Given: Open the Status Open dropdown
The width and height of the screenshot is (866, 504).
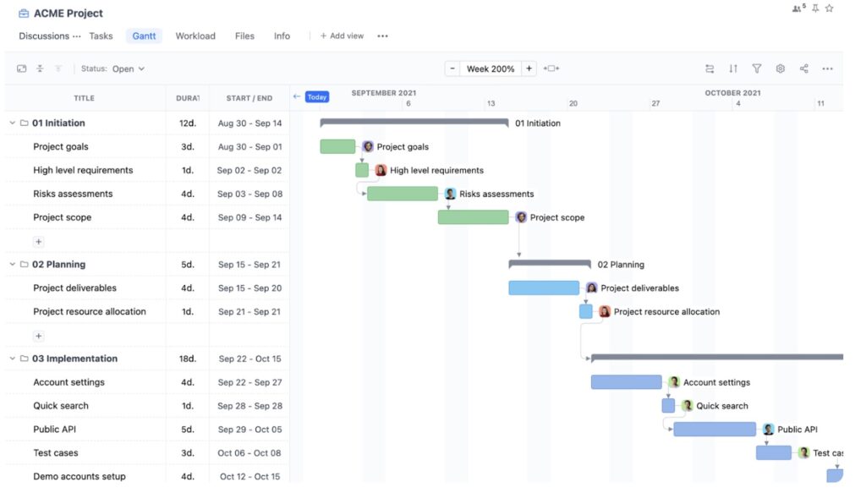Looking at the screenshot, I should tap(112, 68).
